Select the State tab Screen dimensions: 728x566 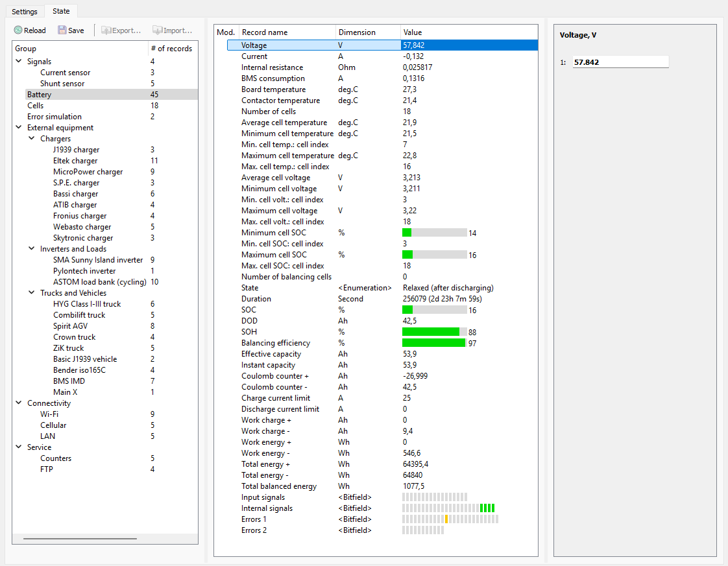click(x=61, y=11)
